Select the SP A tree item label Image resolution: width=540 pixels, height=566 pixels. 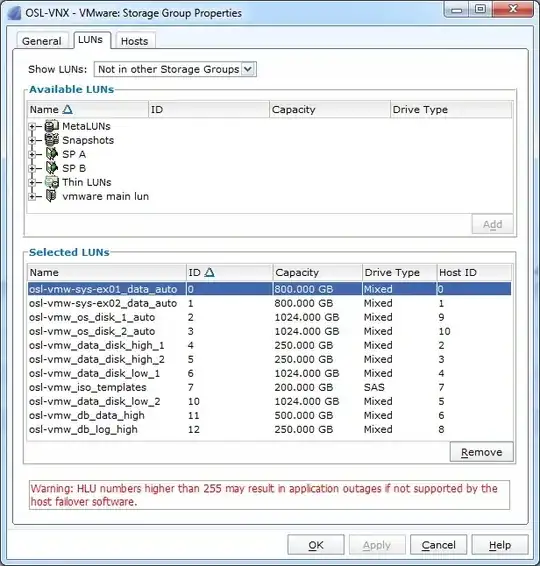coord(74,154)
